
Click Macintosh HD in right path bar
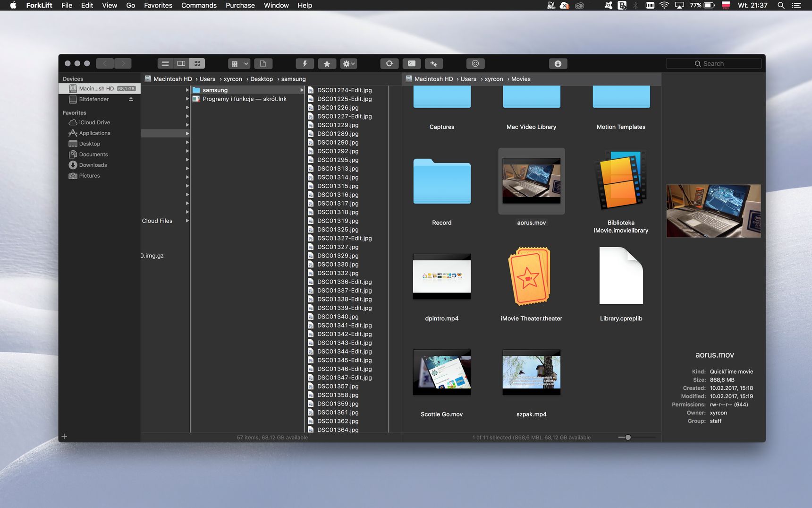click(x=433, y=79)
